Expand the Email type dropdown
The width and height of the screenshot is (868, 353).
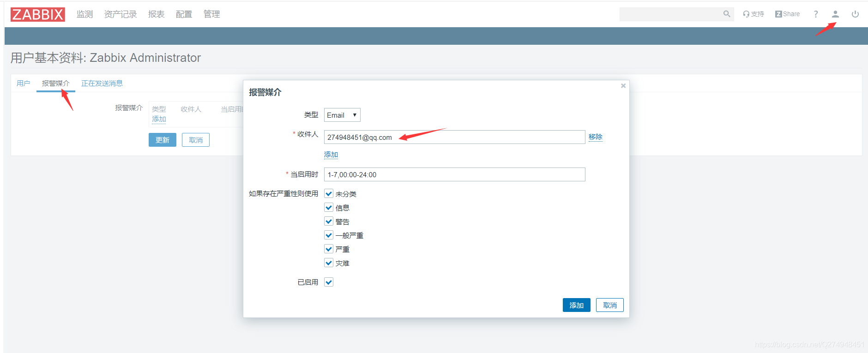[x=342, y=115]
